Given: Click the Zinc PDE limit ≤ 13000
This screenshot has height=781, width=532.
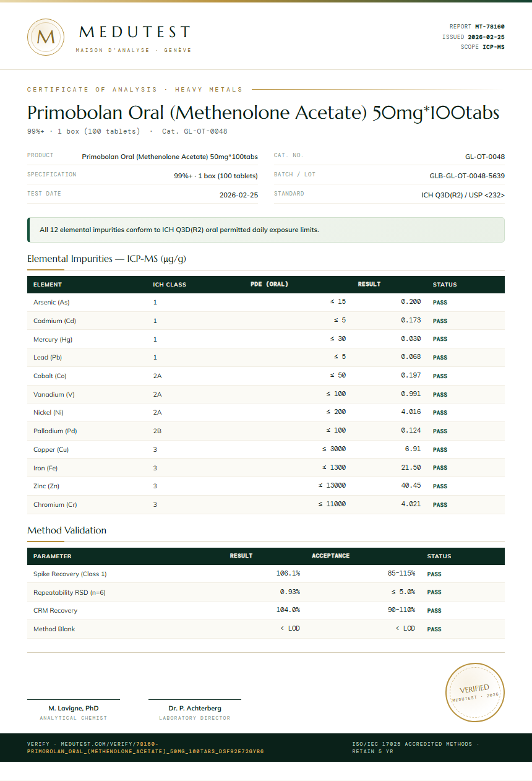Looking at the screenshot, I should [332, 486].
